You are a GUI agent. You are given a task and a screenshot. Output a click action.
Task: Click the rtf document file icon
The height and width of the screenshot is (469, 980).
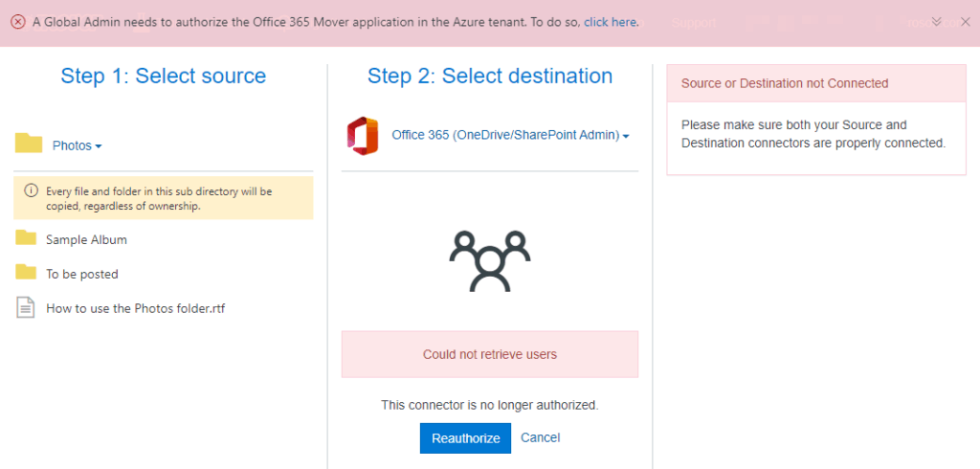25,307
